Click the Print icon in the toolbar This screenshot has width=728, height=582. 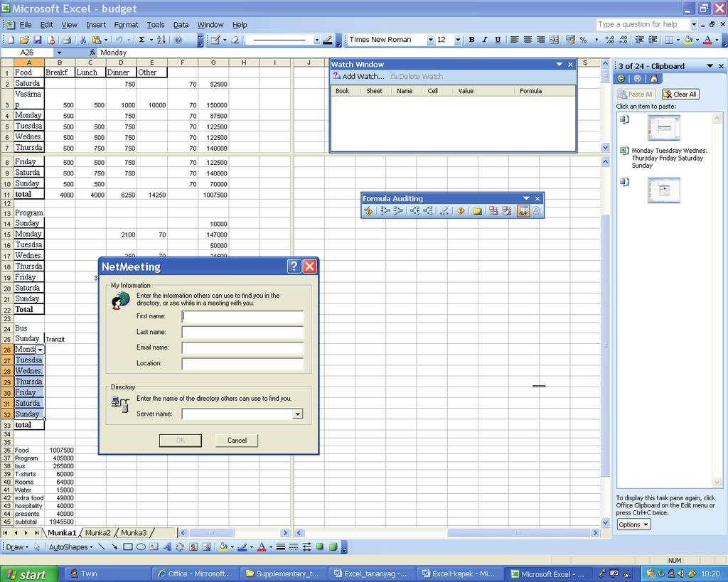(68, 40)
